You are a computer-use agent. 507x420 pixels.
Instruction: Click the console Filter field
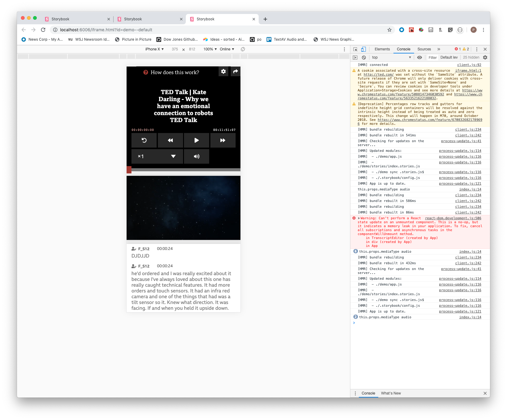pos(433,57)
